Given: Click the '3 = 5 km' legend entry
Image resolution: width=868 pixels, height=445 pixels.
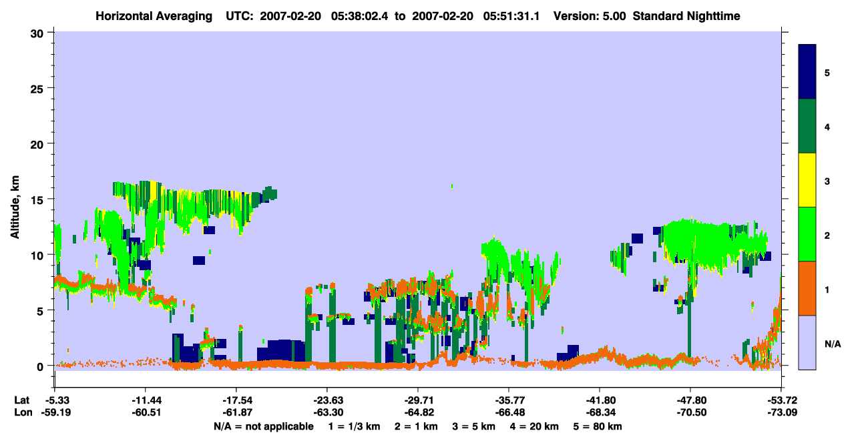Looking at the screenshot, I should (x=474, y=426).
